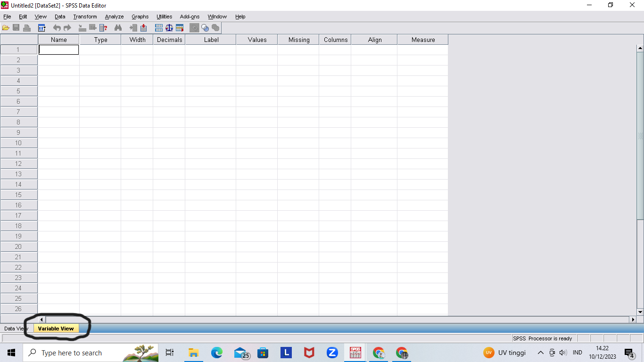The height and width of the screenshot is (362, 644).
Task: Click the vertical scrollbar up arrow
Action: 640,48
